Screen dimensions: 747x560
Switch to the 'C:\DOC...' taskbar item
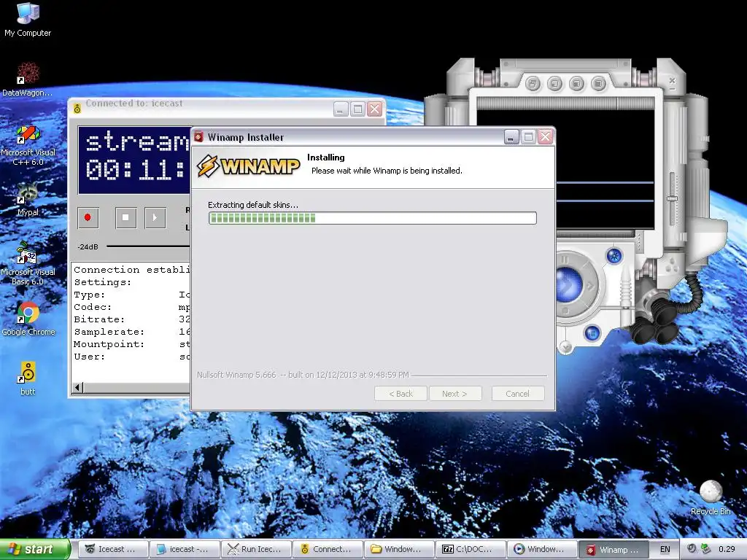471,549
